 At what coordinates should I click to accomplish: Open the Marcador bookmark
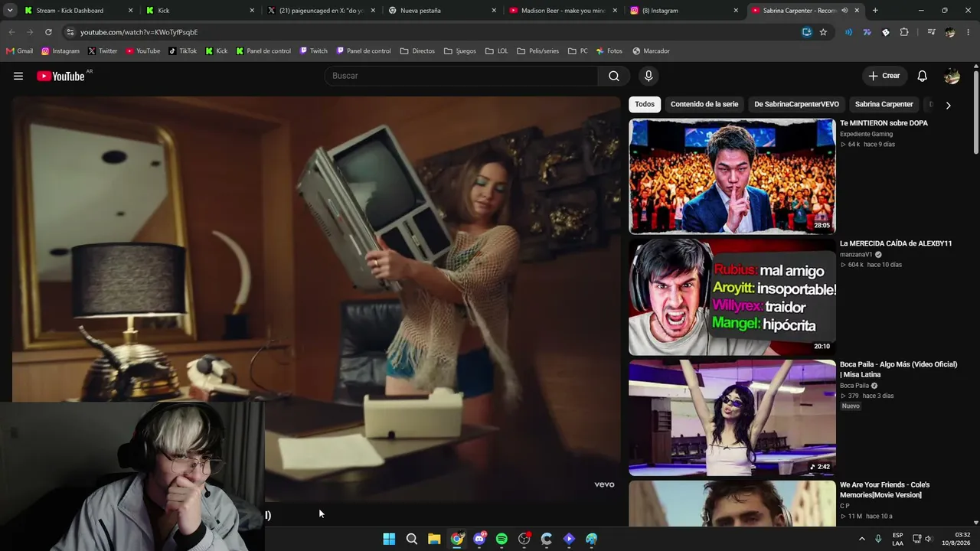click(651, 51)
